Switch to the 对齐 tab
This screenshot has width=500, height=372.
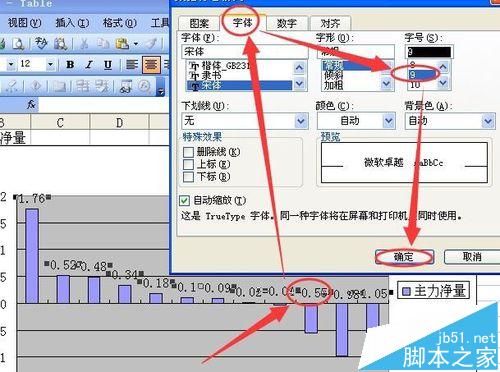330,23
